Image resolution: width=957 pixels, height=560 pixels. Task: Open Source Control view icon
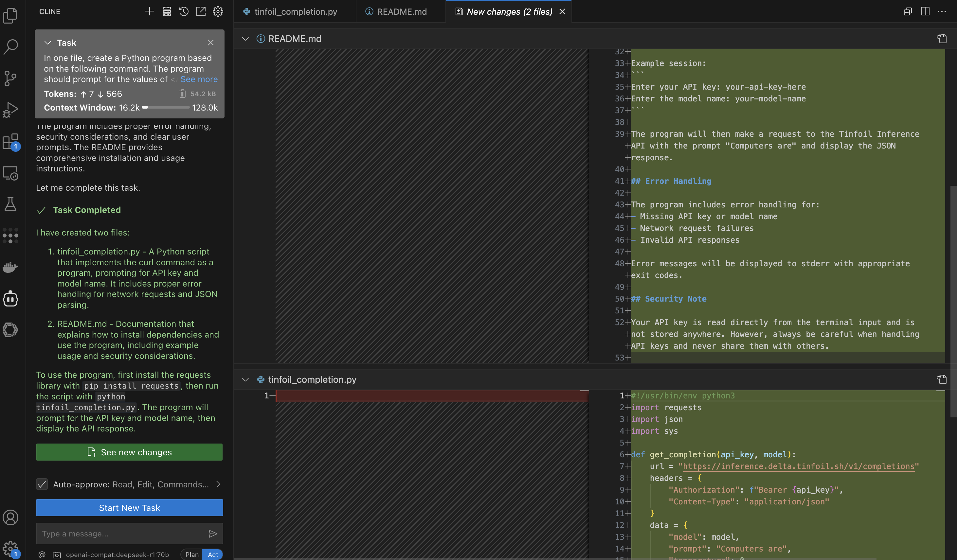[x=10, y=78]
